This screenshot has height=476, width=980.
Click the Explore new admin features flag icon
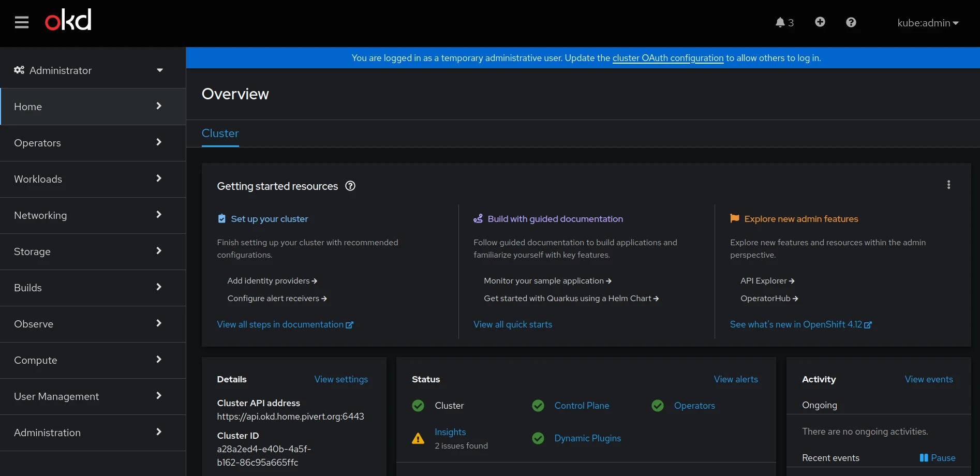tap(735, 218)
